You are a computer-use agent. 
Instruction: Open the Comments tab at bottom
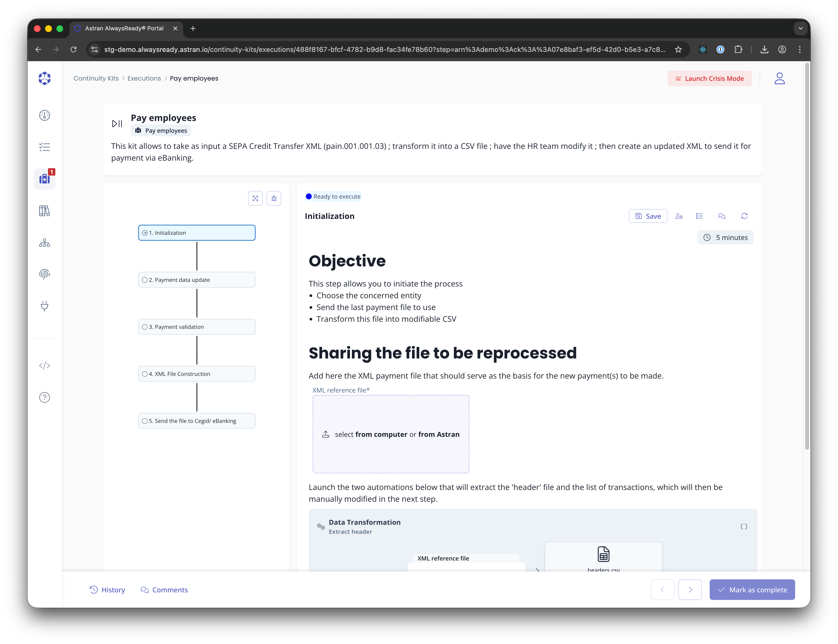click(164, 590)
